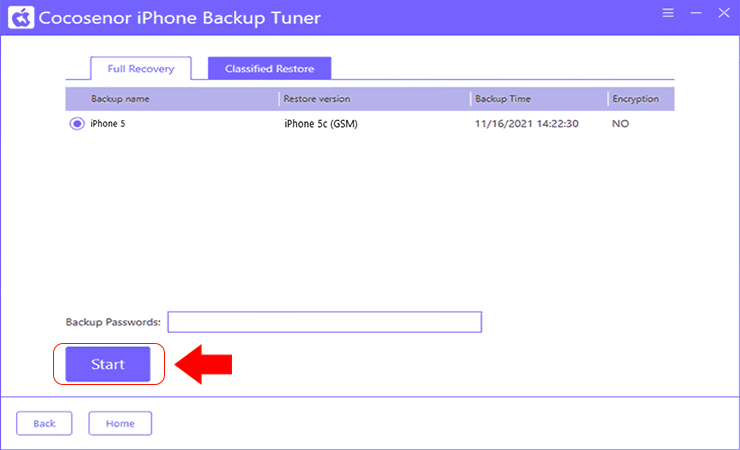Image resolution: width=740 pixels, height=450 pixels.
Task: Click the Cocosenor app logo icon
Action: (x=21, y=17)
